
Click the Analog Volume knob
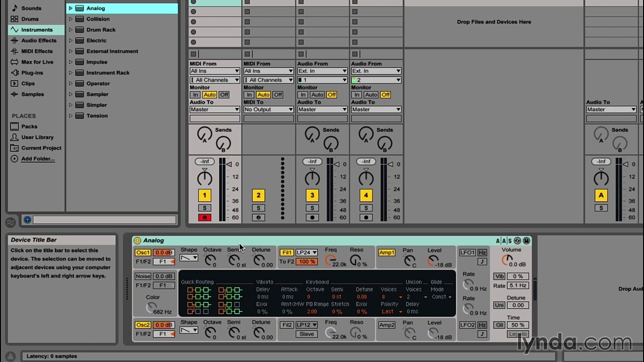click(x=507, y=260)
